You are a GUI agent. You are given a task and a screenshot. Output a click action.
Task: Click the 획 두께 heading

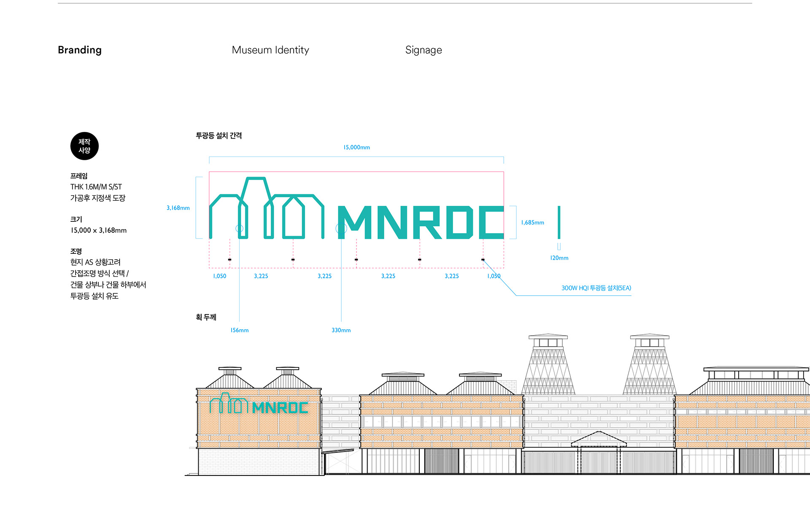click(206, 317)
